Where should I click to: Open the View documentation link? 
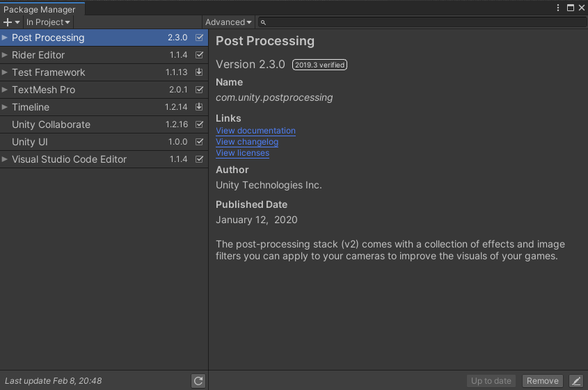point(256,131)
